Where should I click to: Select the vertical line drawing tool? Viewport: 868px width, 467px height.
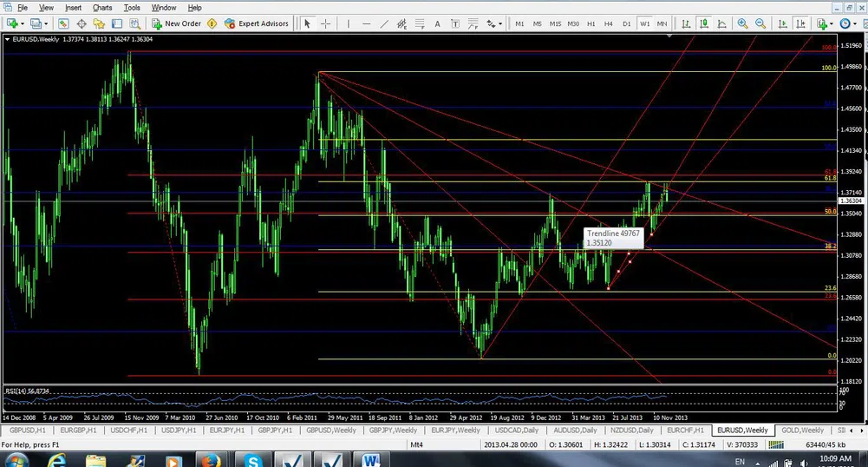pos(349,23)
